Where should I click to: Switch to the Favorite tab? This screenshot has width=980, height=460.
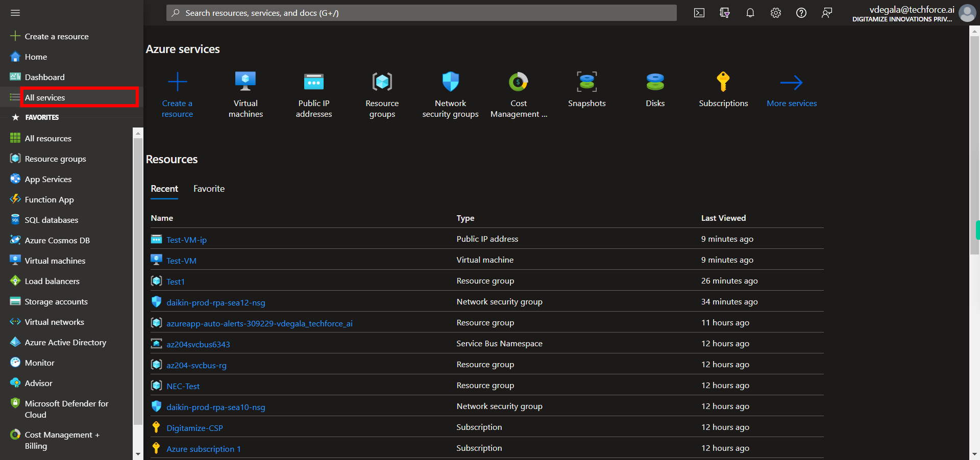(x=209, y=189)
